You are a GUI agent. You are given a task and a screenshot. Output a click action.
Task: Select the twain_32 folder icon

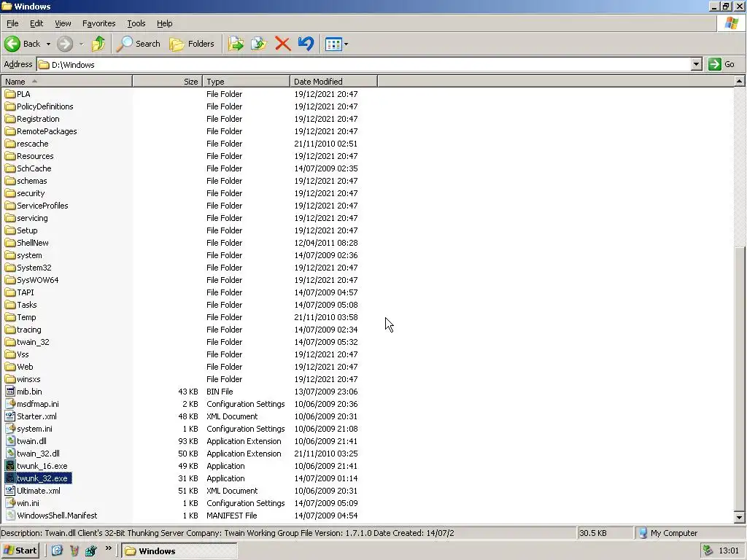tap(10, 341)
